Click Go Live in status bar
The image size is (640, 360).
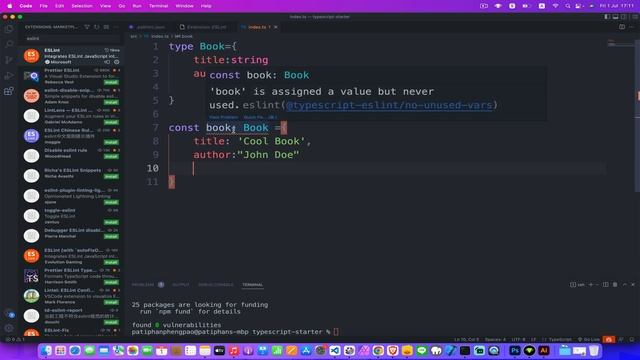point(589,339)
